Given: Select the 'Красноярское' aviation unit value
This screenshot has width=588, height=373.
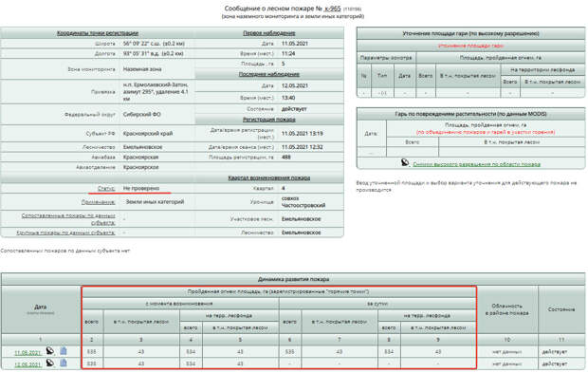Looking at the screenshot, I should (x=140, y=167).
